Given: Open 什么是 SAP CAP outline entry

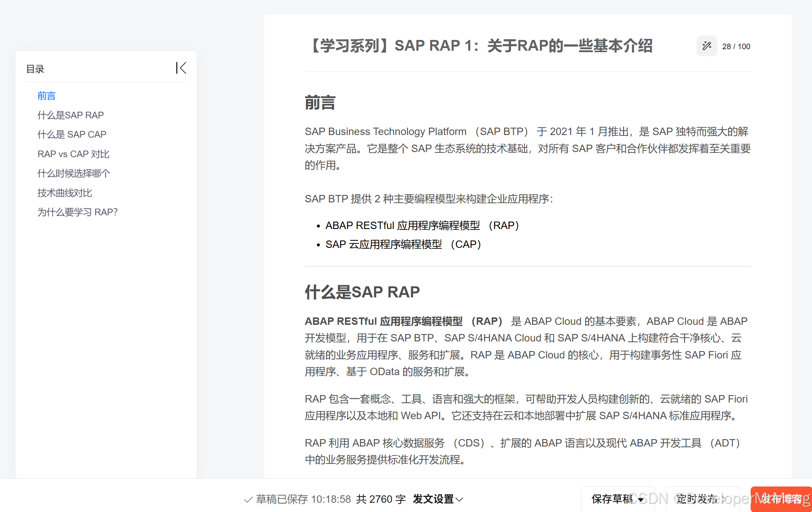Looking at the screenshot, I should click(72, 134).
